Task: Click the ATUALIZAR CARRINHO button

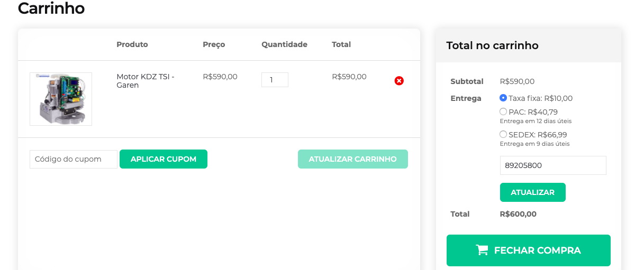Action: click(x=353, y=159)
